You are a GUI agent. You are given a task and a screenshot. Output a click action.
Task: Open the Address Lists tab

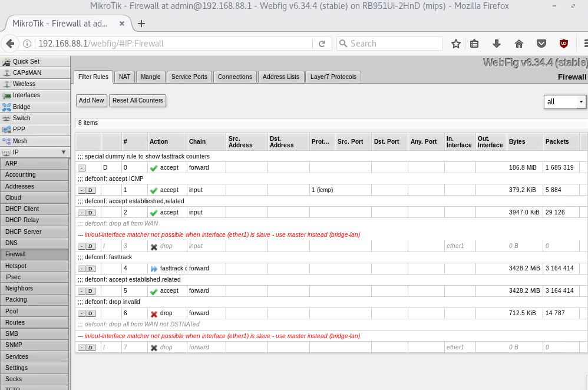pos(281,77)
